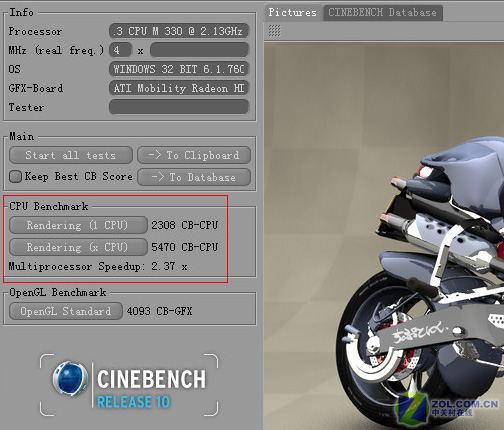The height and width of the screenshot is (430, 504).
Task: Start the OpenGL Standard benchmark
Action: pyautogui.click(x=66, y=311)
